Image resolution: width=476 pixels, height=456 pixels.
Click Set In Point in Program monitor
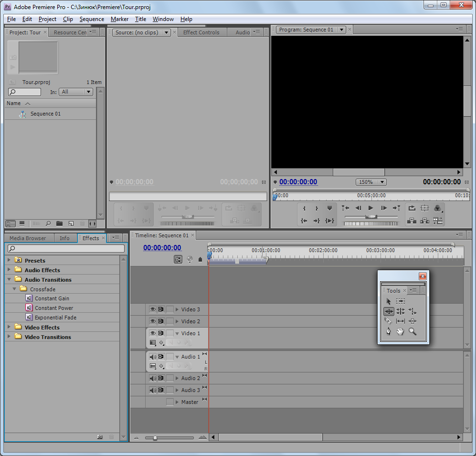click(304, 208)
